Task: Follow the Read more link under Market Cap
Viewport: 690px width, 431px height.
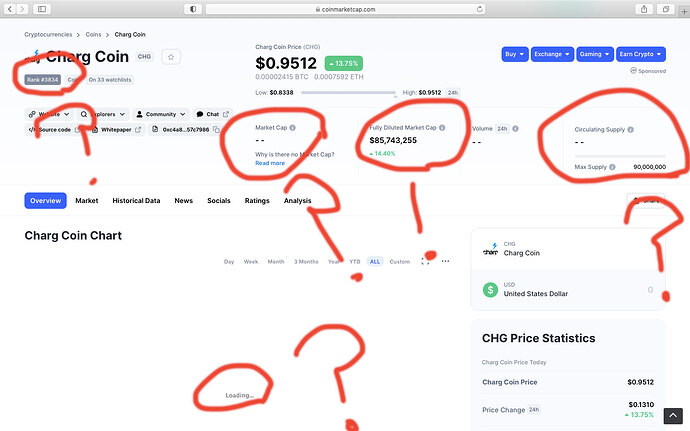Action: tap(270, 163)
